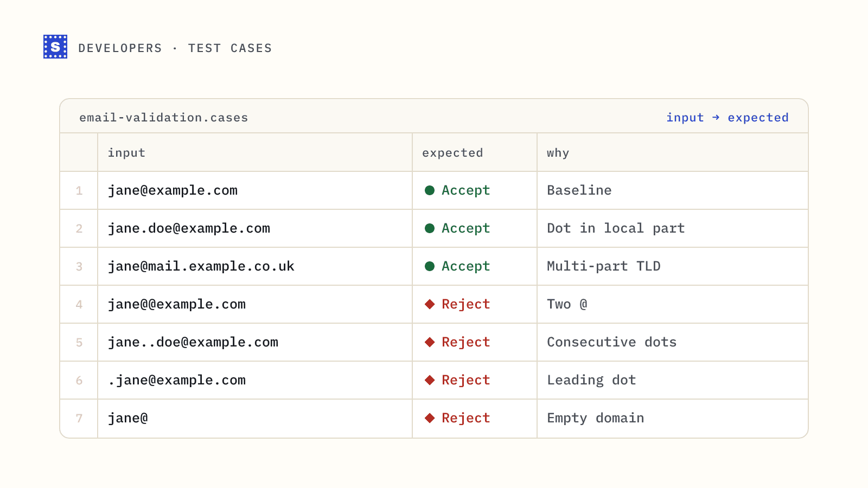This screenshot has height=488, width=868.
Task: Click the jane..doe@example.com input cell
Action: coord(255,342)
